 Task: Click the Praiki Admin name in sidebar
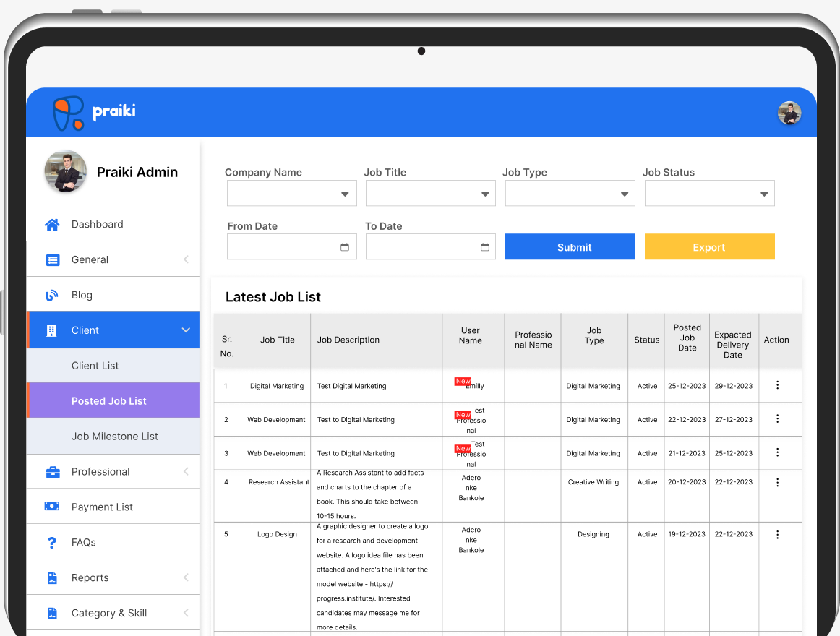137,173
